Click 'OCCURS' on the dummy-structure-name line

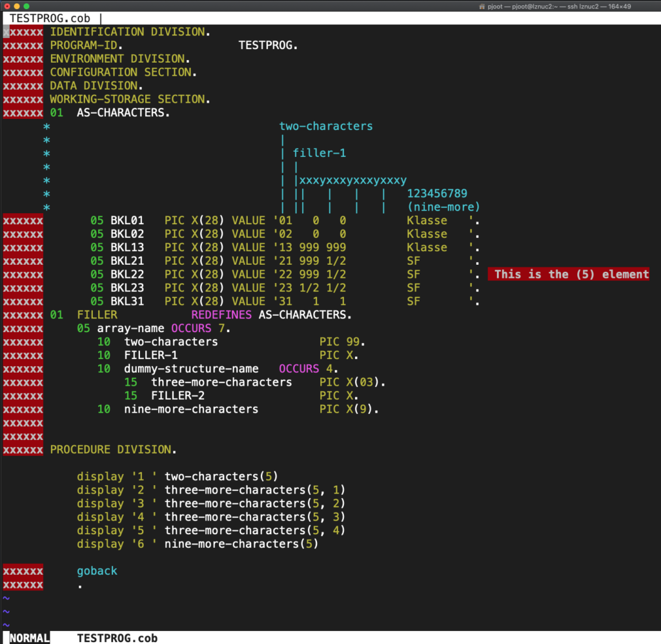coord(299,369)
